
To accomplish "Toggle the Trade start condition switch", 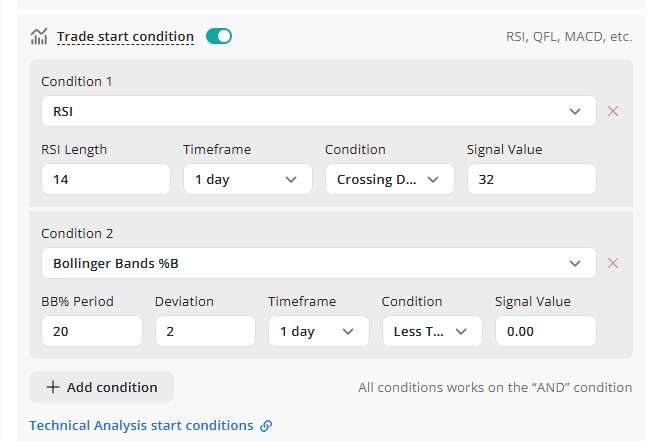I will 219,37.
